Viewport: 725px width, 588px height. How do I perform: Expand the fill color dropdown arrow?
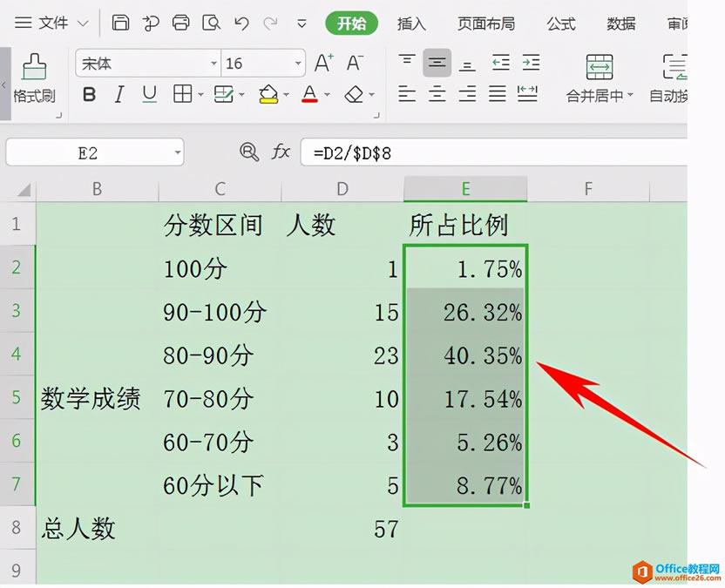[x=286, y=95]
